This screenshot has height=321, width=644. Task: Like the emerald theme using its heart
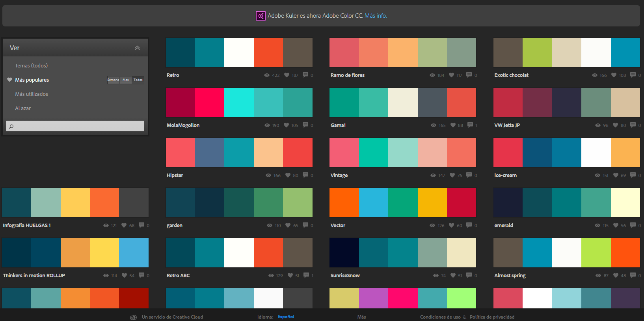616,226
